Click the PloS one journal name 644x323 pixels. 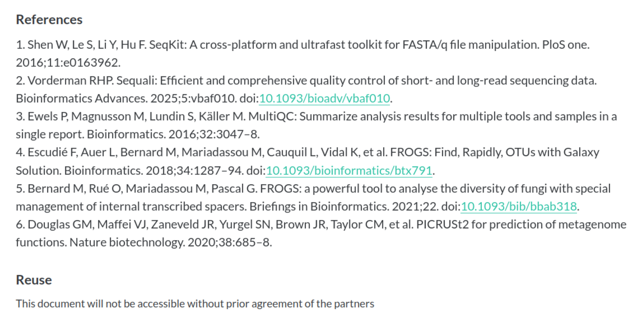pyautogui.click(x=565, y=45)
